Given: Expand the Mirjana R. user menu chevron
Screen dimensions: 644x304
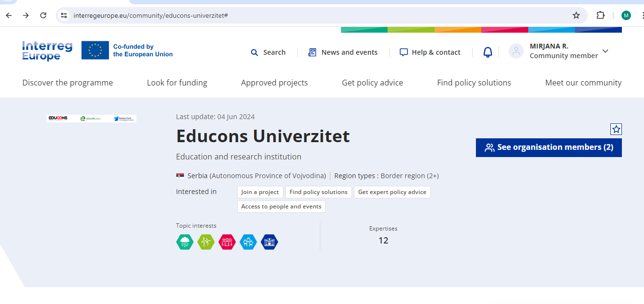Looking at the screenshot, I should [605, 51].
